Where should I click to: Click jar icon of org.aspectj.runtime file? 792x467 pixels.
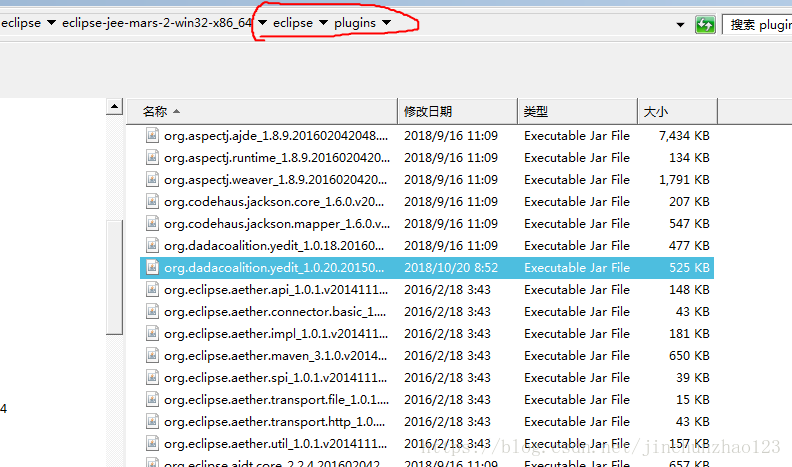(x=152, y=158)
